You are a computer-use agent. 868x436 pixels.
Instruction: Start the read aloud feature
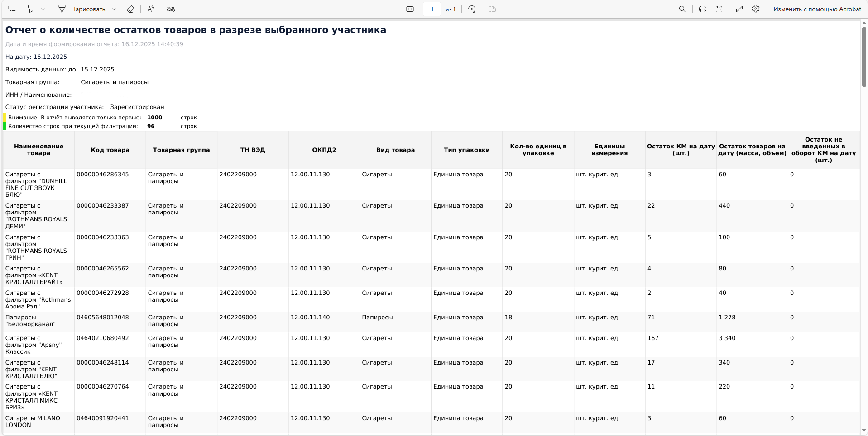coord(151,9)
